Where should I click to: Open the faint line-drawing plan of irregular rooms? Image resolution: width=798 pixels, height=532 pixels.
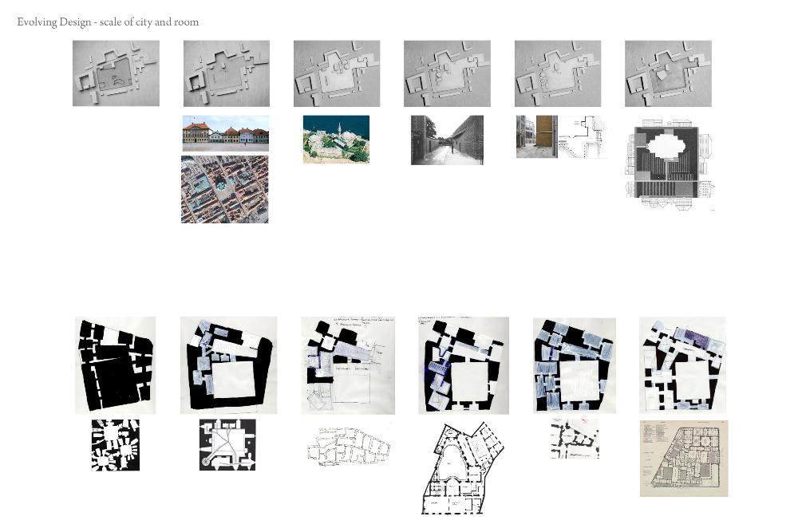pyautogui.click(x=349, y=447)
